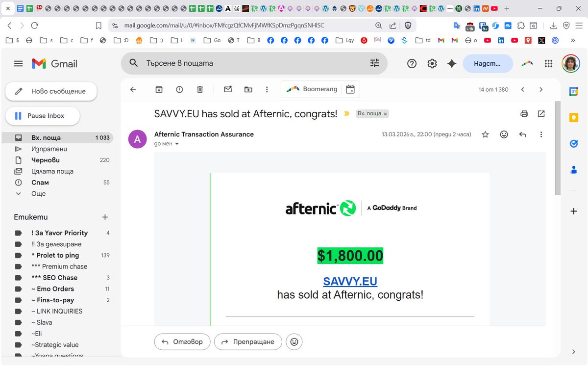The image size is (588, 366).
Task: Archive this email
Action: point(159,89)
